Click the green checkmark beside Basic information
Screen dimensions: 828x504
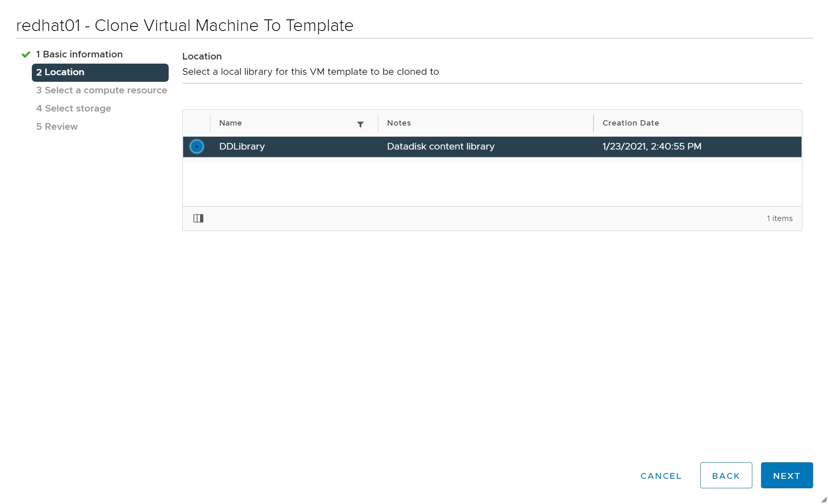pyautogui.click(x=26, y=55)
